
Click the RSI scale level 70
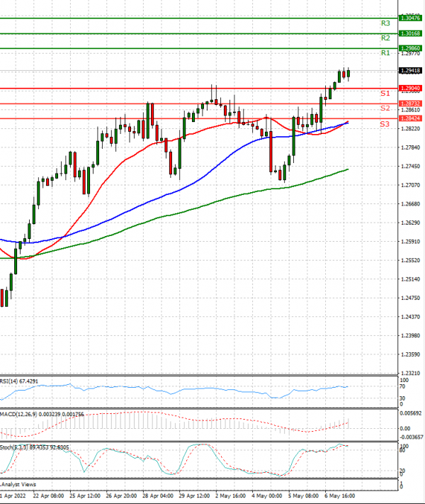[402, 386]
